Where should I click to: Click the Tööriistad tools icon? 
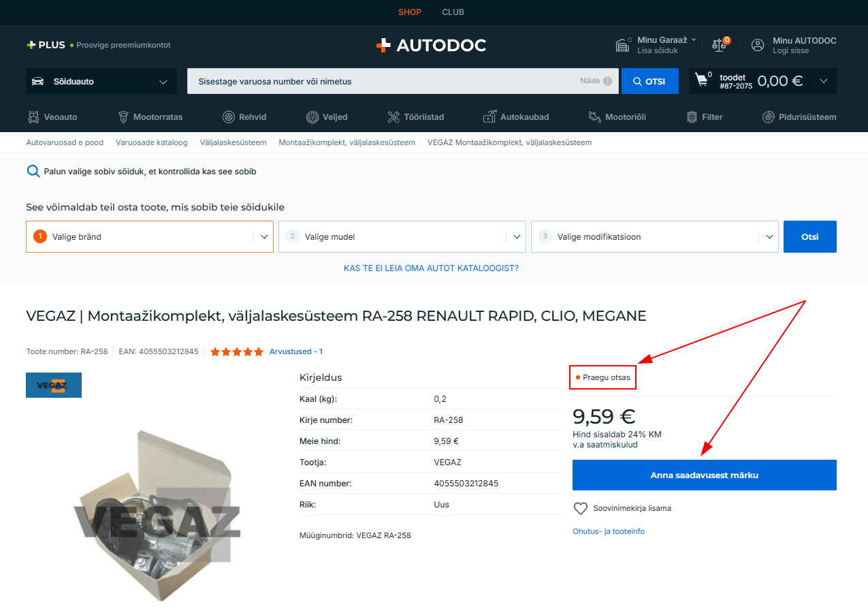pyautogui.click(x=393, y=116)
